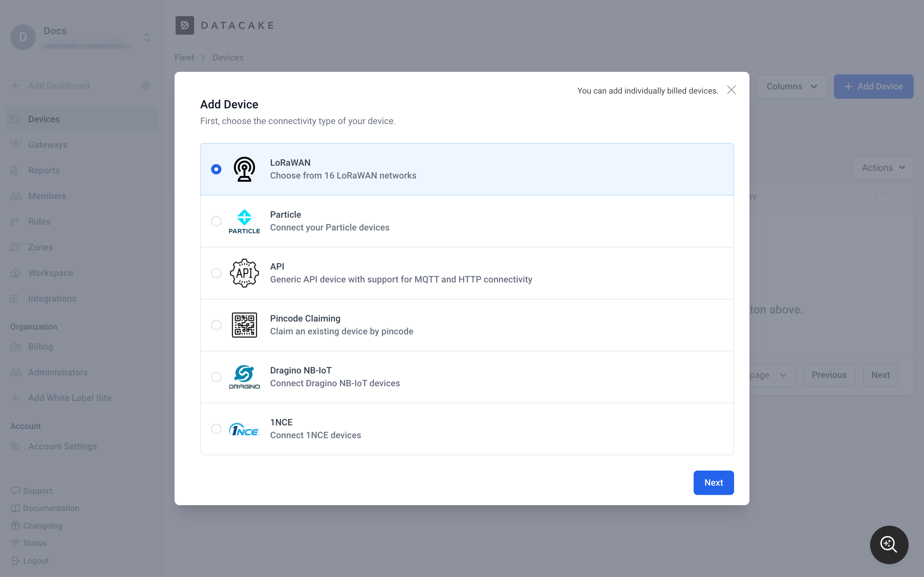Select Dragino NB-IoT connectivity type
This screenshot has height=577, width=924.
(x=216, y=376)
